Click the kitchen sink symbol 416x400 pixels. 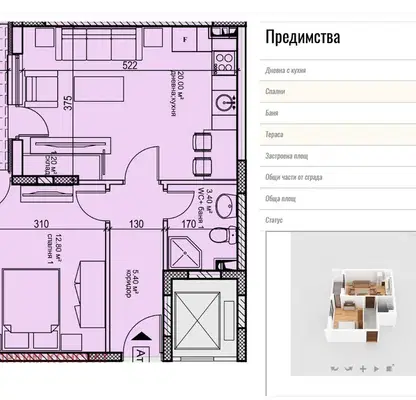tap(226, 102)
